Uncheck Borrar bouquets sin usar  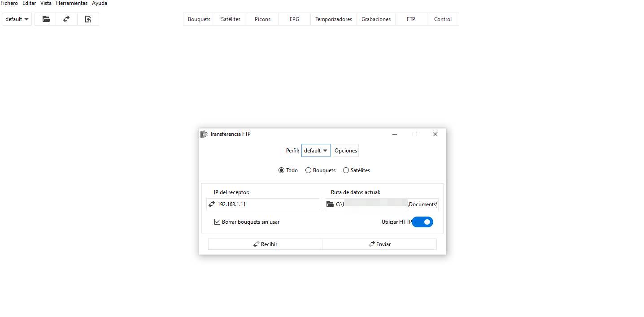tap(218, 222)
